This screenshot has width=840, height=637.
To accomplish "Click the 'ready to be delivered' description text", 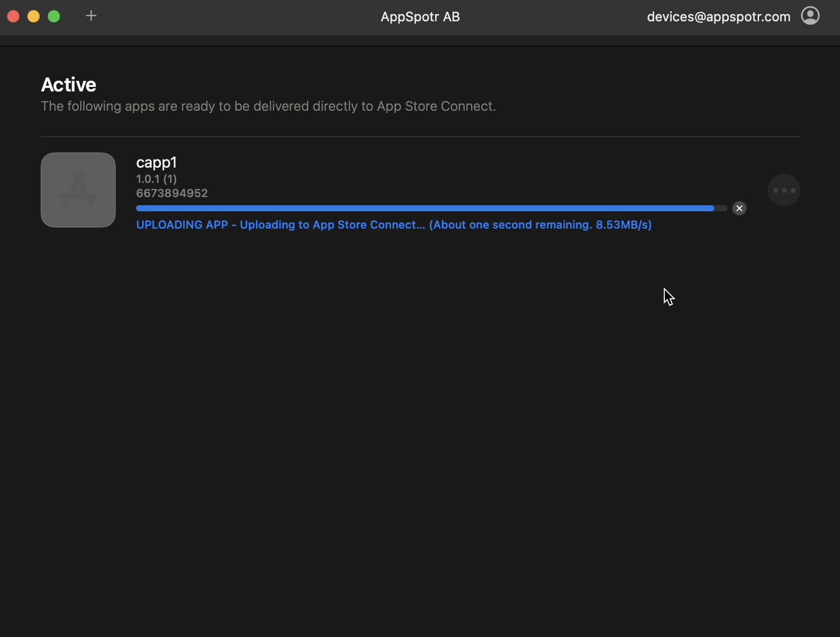I will 268,106.
